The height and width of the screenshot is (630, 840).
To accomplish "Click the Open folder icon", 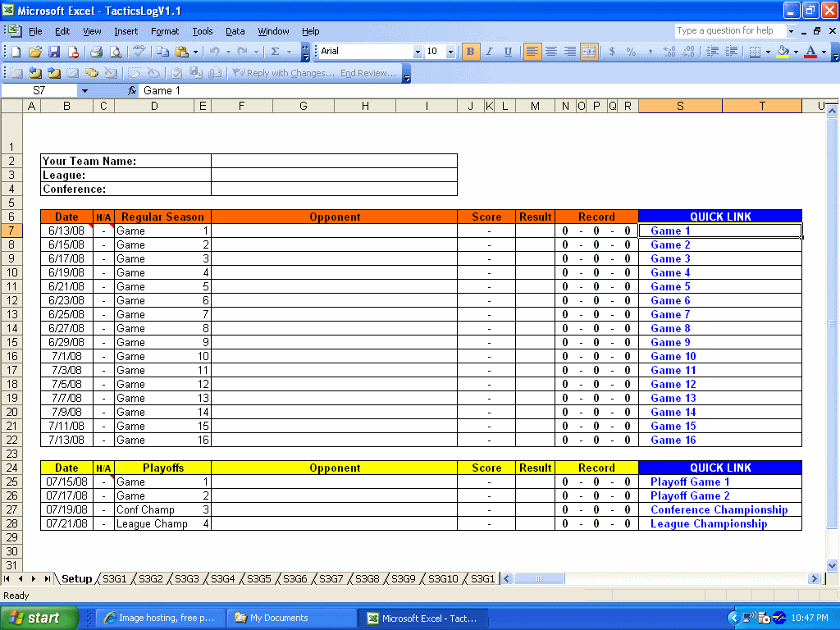I will (x=35, y=52).
